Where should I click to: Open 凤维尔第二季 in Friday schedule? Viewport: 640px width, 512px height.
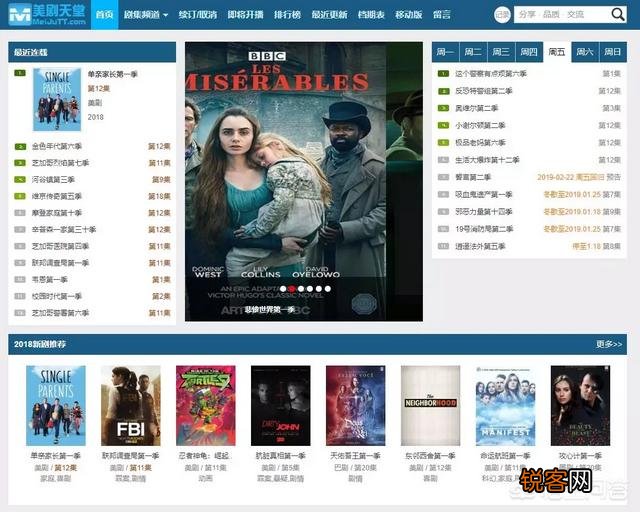click(x=477, y=108)
